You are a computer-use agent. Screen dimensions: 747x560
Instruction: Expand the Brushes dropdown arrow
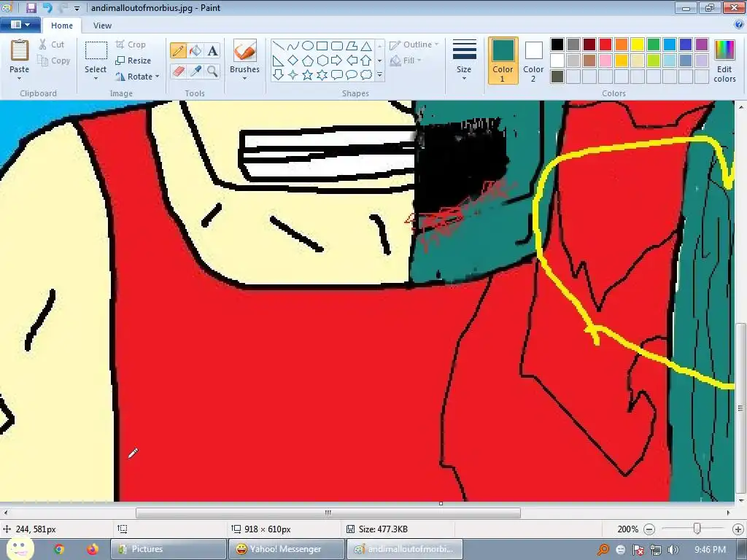click(245, 78)
